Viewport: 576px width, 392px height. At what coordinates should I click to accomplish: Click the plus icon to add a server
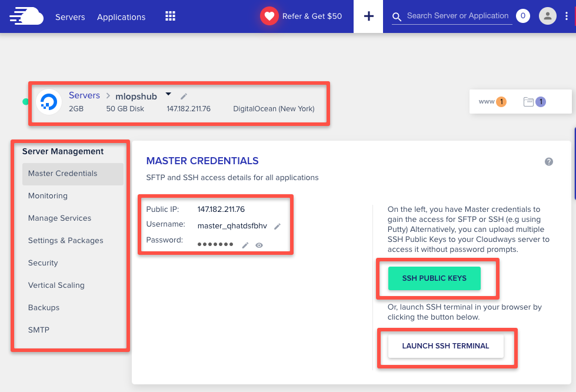(x=368, y=16)
